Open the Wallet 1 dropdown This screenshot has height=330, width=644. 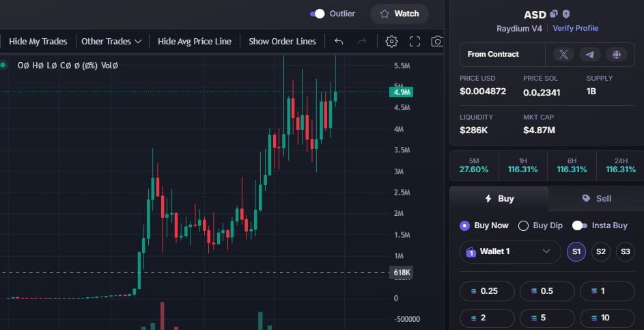click(510, 251)
